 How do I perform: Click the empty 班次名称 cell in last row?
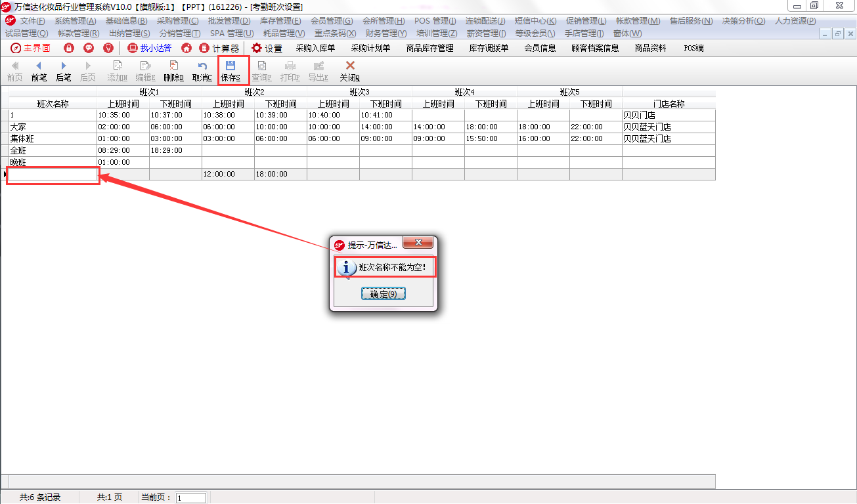pos(53,174)
